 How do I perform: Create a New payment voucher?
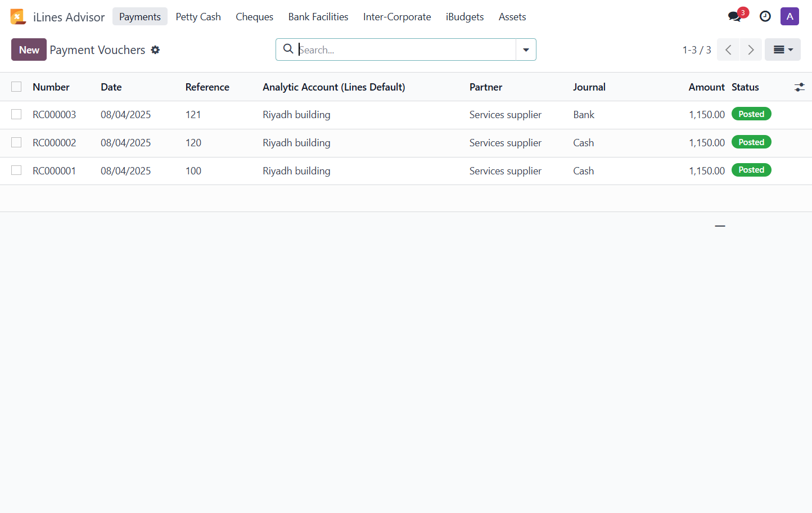click(x=29, y=49)
